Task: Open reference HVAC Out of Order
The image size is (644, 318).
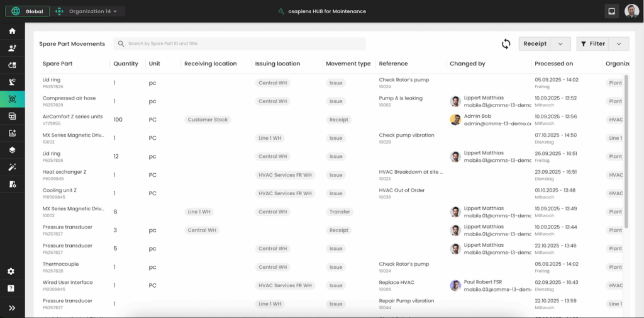Action: [402, 190]
